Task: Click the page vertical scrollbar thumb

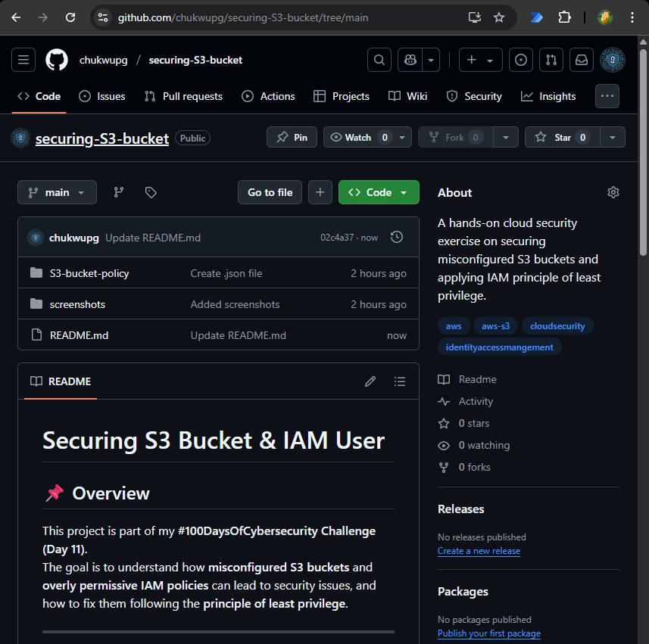Action: 643,153
